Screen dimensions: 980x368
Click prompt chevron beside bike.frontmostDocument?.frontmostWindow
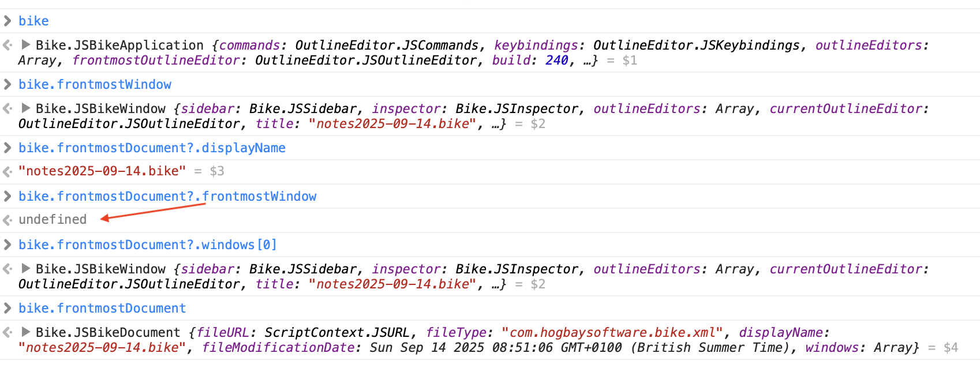coord(8,197)
